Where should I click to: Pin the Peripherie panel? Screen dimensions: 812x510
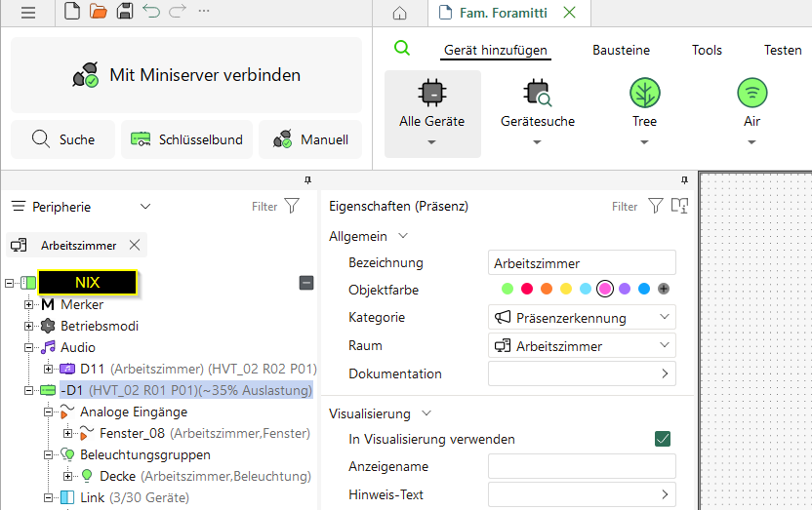307,180
